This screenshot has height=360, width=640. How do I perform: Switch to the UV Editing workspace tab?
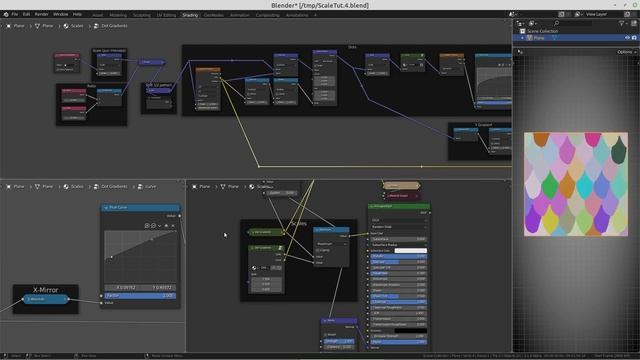(x=166, y=15)
